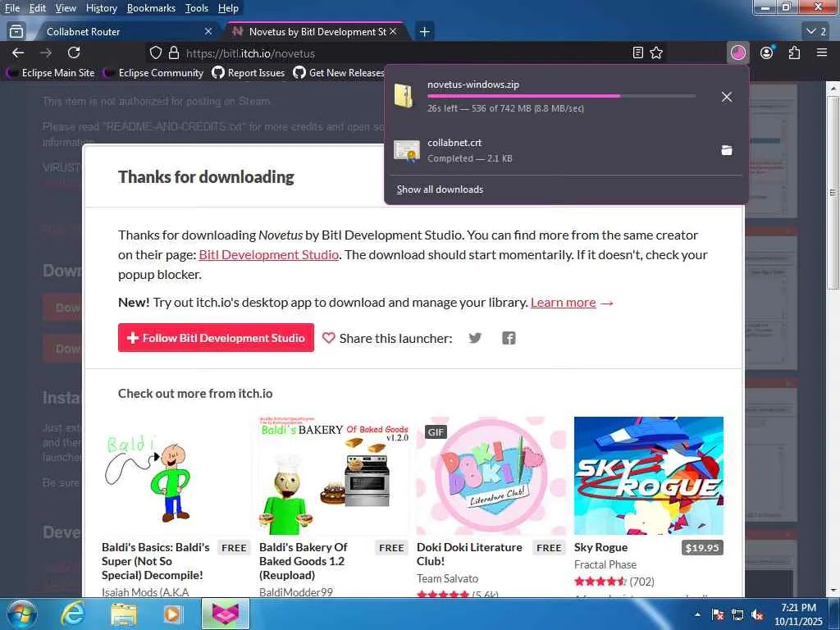Viewport: 840px width, 630px height.
Task: Toggle reader view icon in address bar
Action: pyautogui.click(x=637, y=52)
